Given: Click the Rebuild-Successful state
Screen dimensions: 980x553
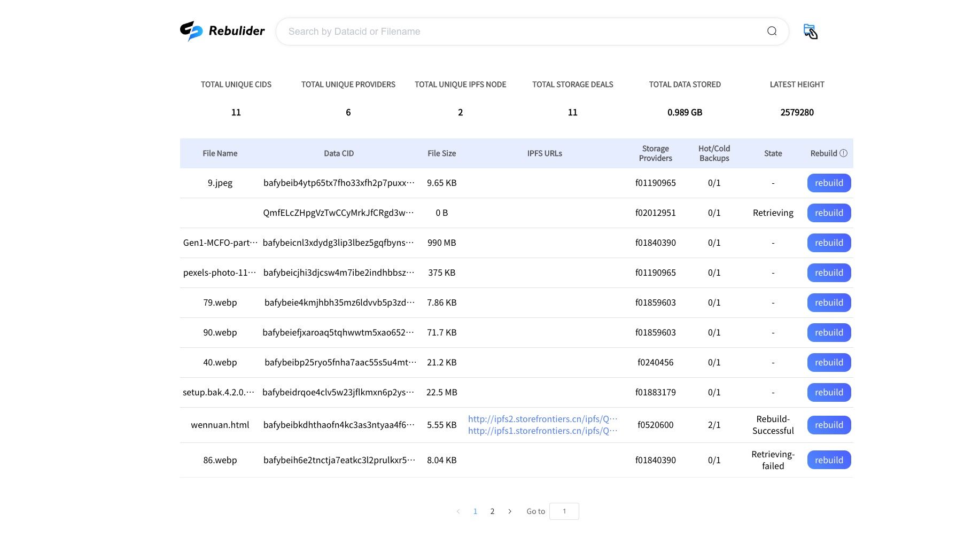Looking at the screenshot, I should point(773,425).
